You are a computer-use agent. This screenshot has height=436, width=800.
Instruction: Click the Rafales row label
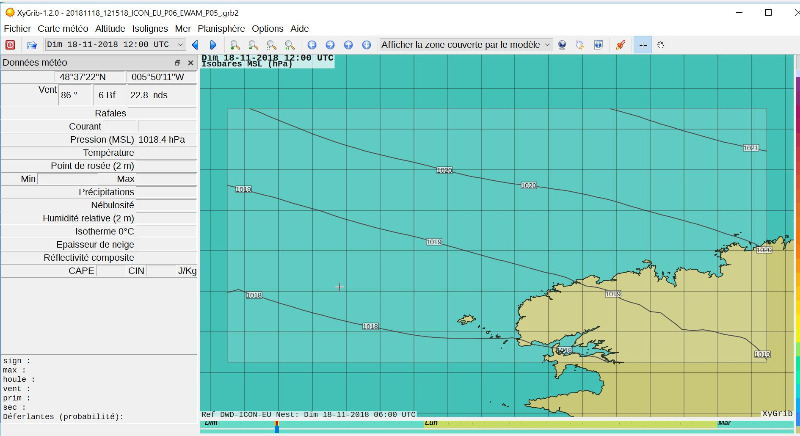[110, 113]
